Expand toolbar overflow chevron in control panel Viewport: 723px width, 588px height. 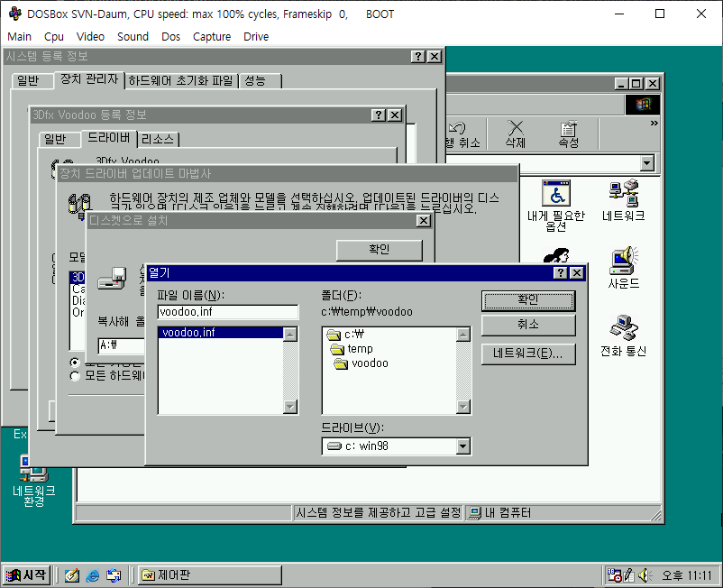click(x=654, y=124)
